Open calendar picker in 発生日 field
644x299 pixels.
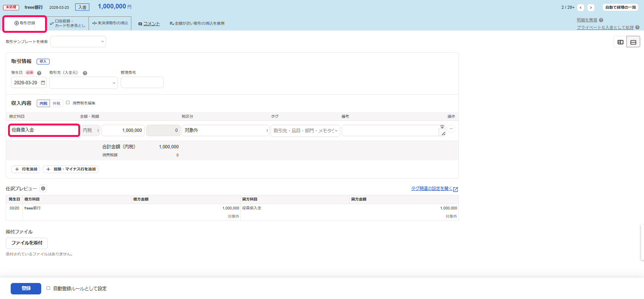[x=43, y=83]
